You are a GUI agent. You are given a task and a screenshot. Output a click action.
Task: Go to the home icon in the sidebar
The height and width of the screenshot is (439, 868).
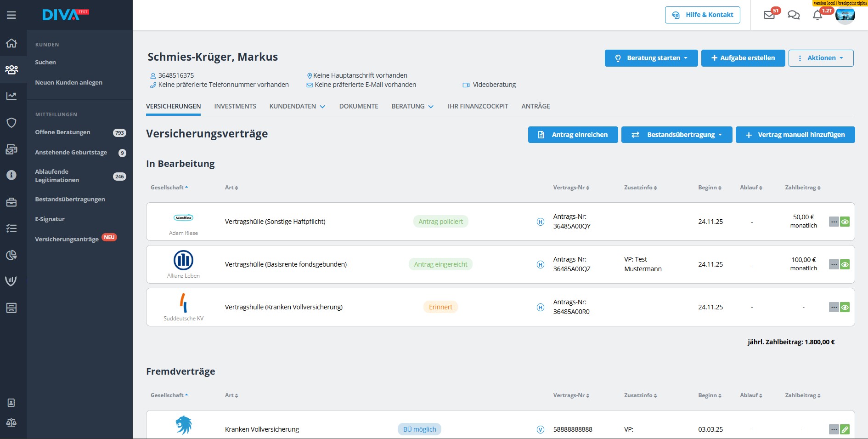click(x=11, y=43)
